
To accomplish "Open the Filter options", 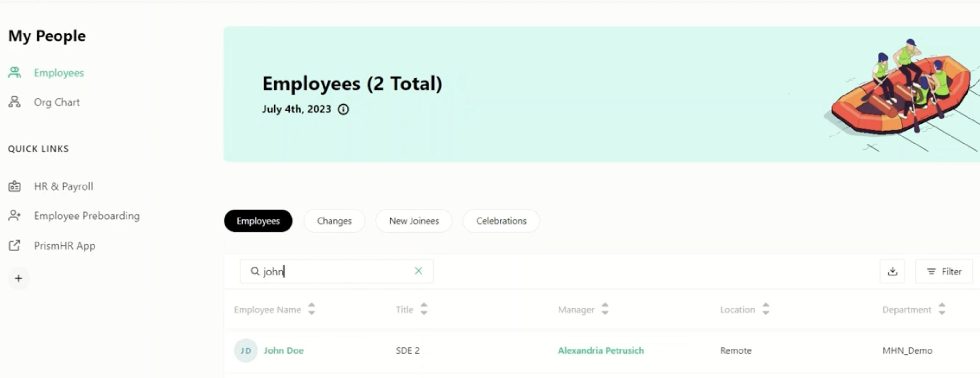I will pyautogui.click(x=944, y=271).
